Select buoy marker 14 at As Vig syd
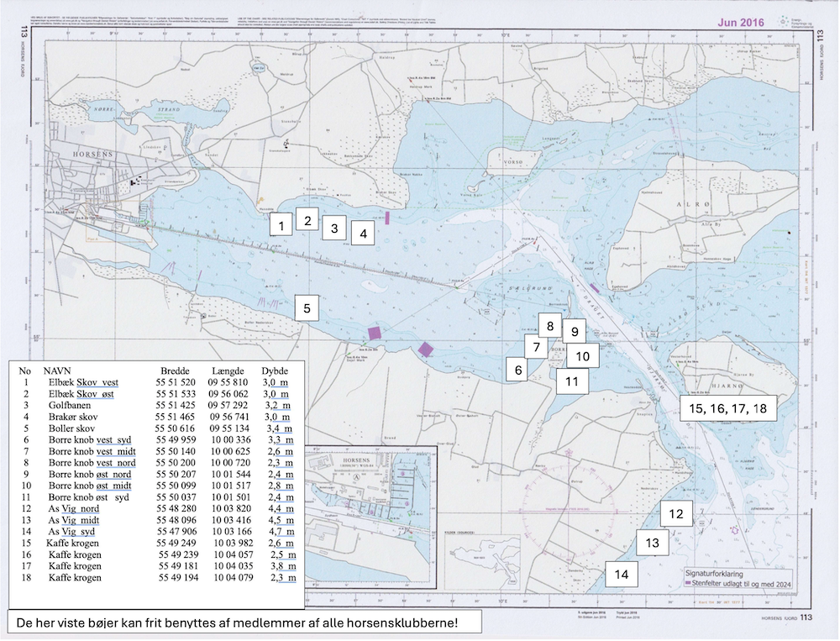 tap(621, 575)
